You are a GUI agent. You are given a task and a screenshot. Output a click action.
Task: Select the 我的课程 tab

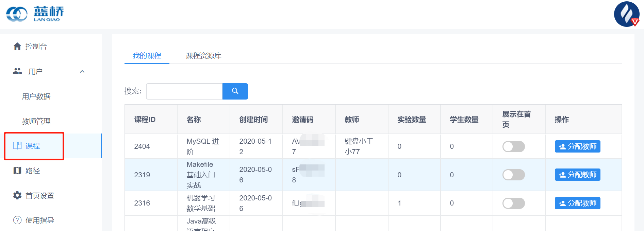point(147,56)
